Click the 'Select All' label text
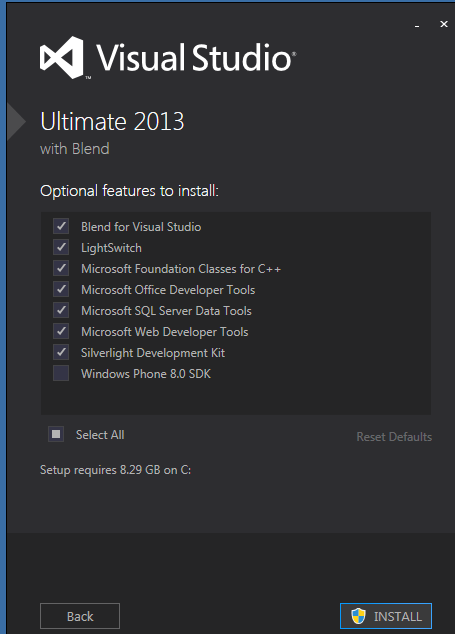 [x=100, y=435]
